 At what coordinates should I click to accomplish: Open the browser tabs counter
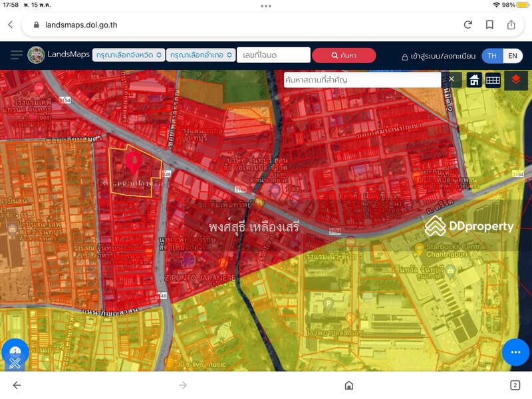click(x=515, y=385)
